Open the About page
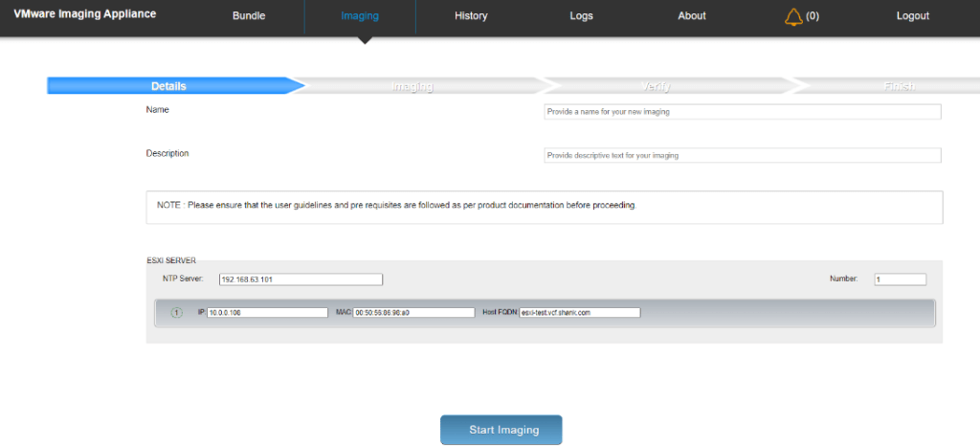The image size is (980, 446). [692, 16]
